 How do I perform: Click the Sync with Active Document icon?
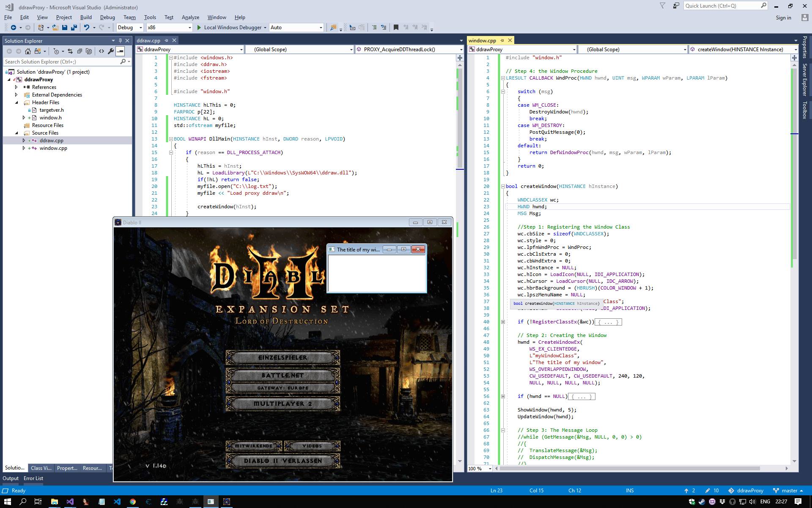tap(70, 51)
